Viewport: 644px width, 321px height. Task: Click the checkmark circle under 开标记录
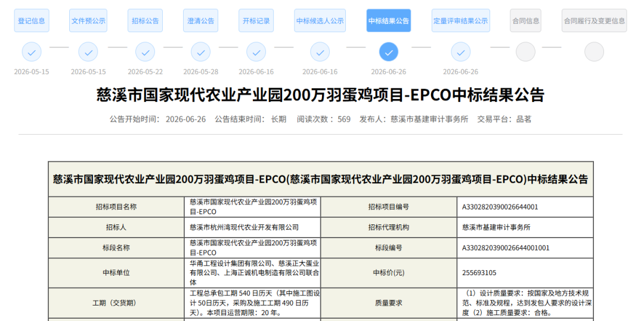coord(256,52)
